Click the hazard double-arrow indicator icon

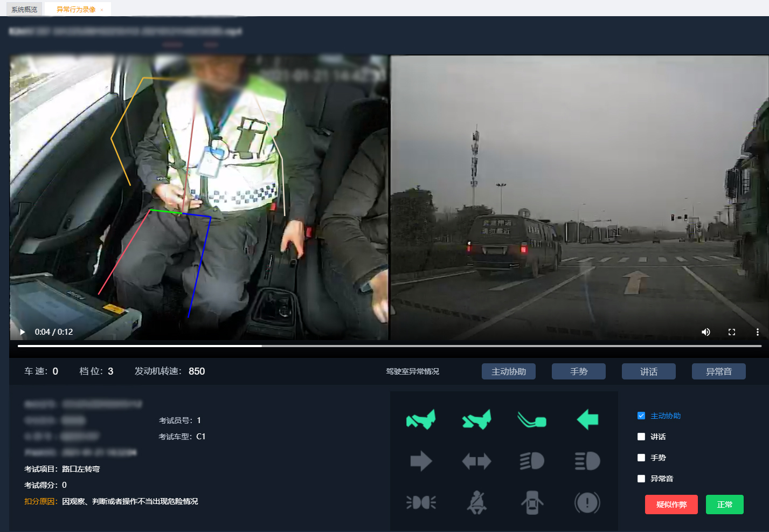coord(476,461)
